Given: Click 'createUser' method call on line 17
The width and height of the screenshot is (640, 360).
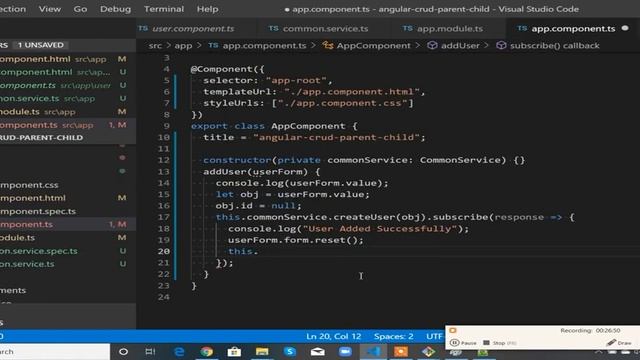Looking at the screenshot, I should (x=365, y=217).
